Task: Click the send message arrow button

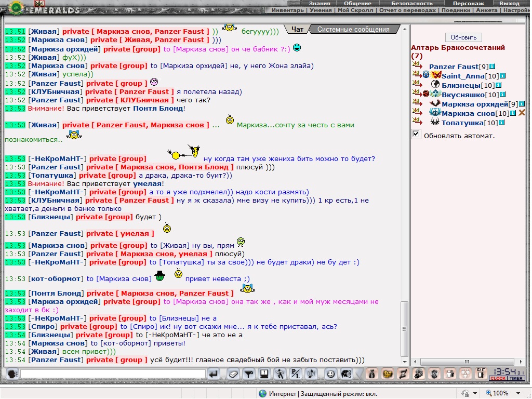Action: point(214,374)
